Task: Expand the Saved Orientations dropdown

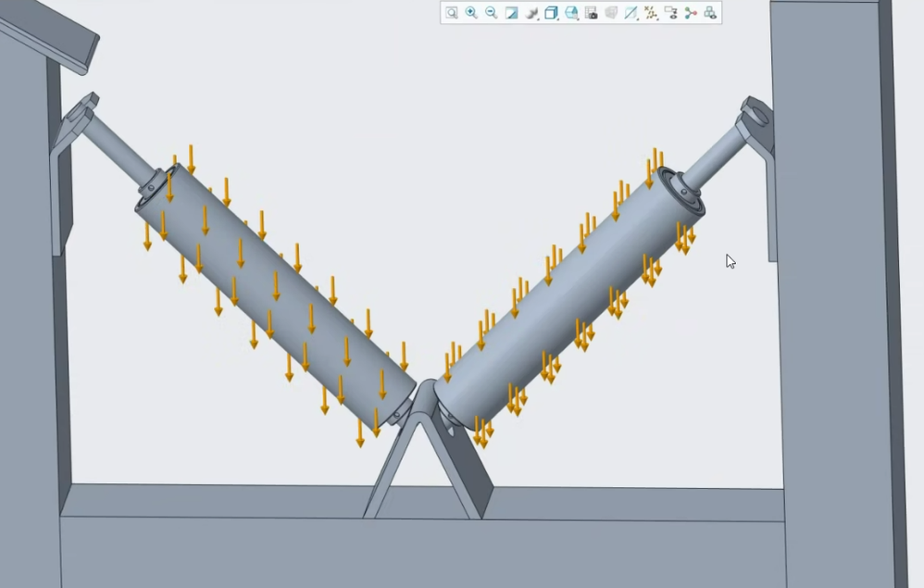Action: coord(571,13)
